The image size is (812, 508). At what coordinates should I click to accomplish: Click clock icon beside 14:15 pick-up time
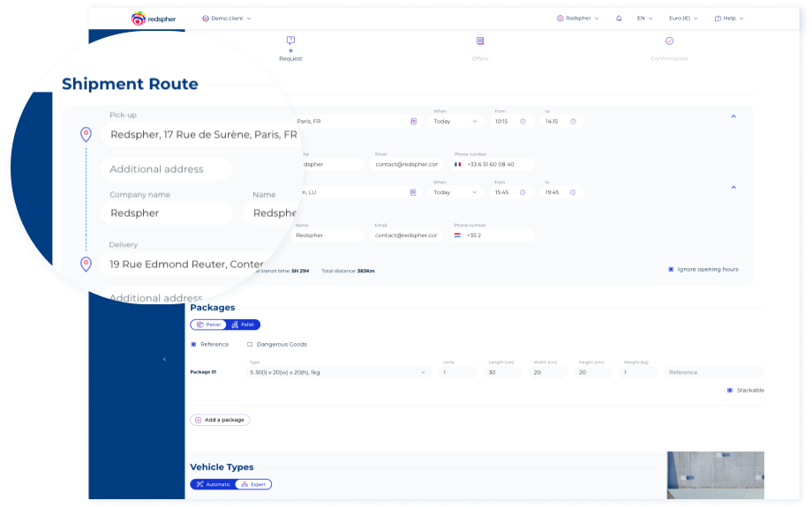574,122
